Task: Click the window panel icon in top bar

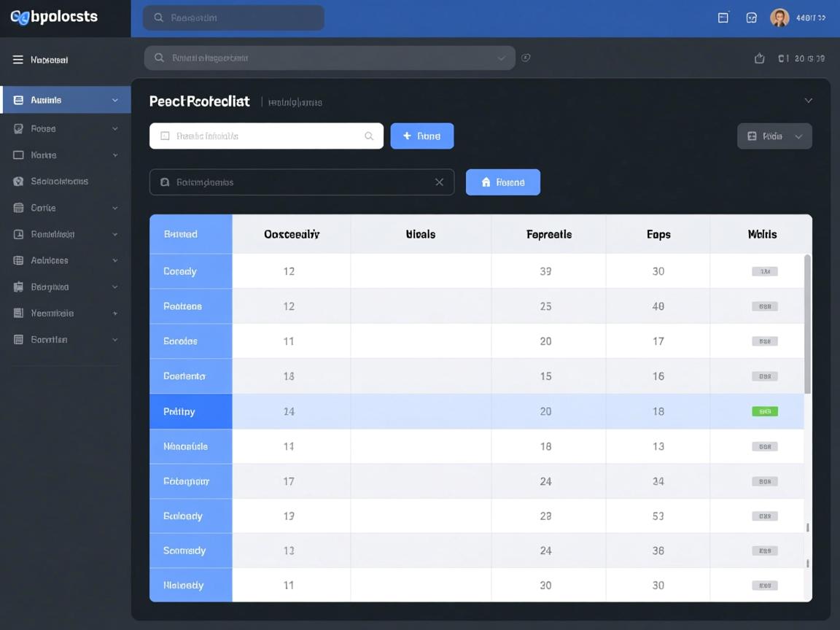Action: click(x=723, y=18)
